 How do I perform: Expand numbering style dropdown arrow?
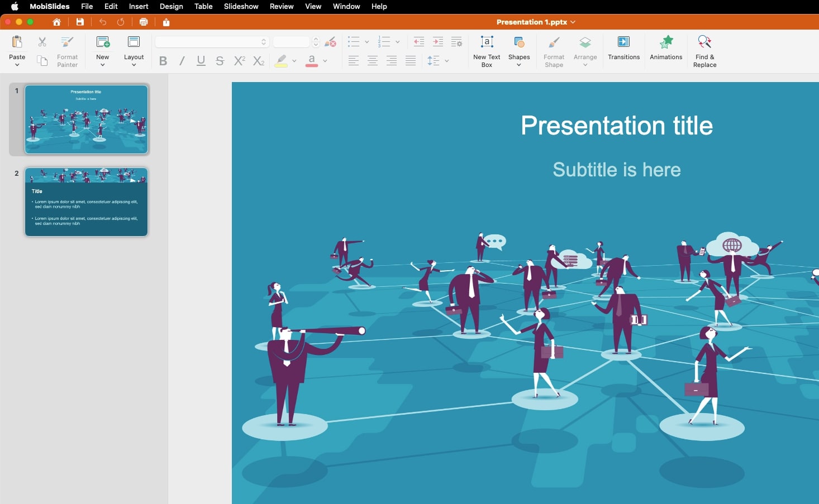coord(397,42)
